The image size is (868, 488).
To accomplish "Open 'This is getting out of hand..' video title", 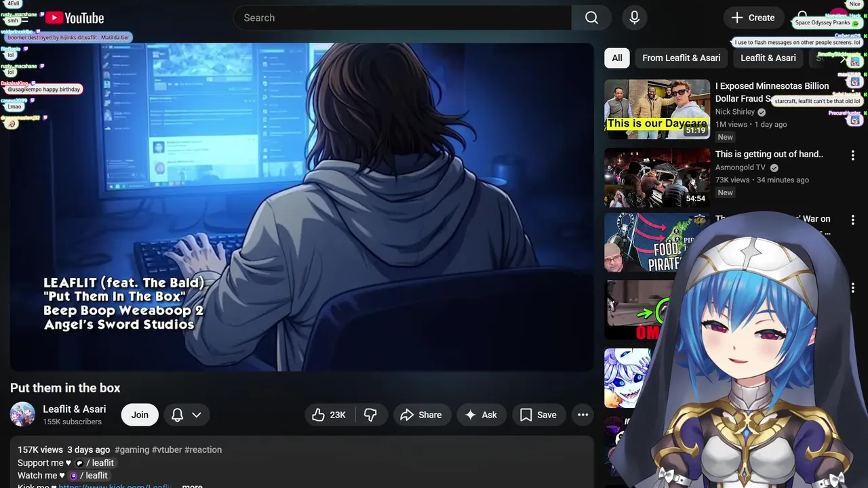I will click(x=769, y=154).
